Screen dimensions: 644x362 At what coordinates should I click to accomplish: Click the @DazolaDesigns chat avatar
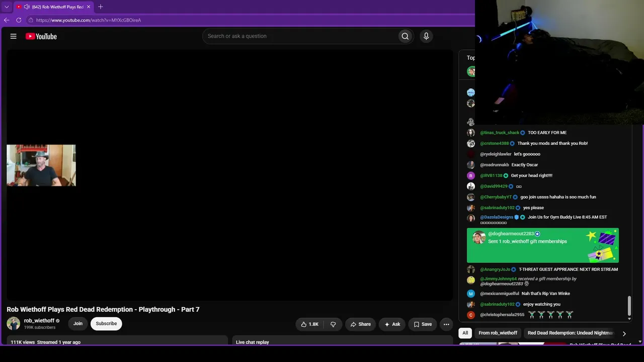click(471, 218)
